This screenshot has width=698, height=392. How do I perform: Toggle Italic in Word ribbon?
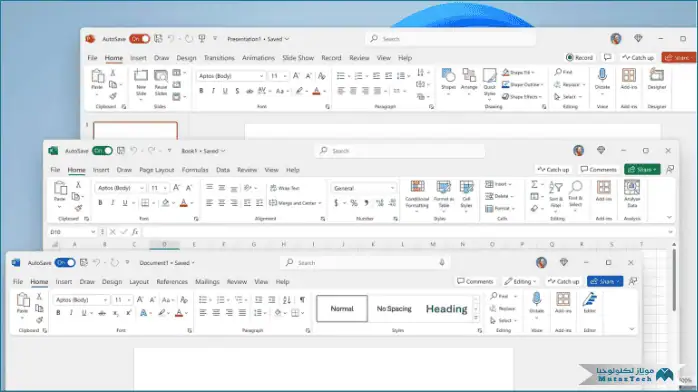point(71,313)
